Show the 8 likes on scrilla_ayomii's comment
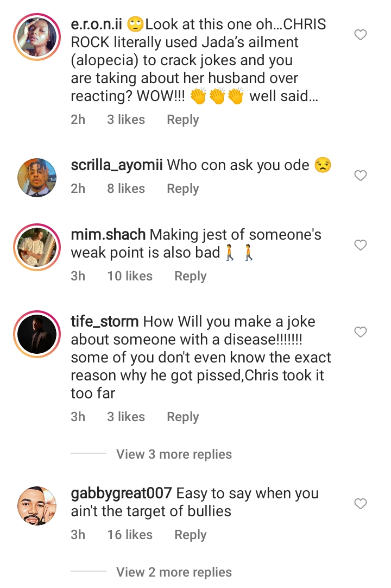This screenshot has height=588, width=391. [126, 189]
